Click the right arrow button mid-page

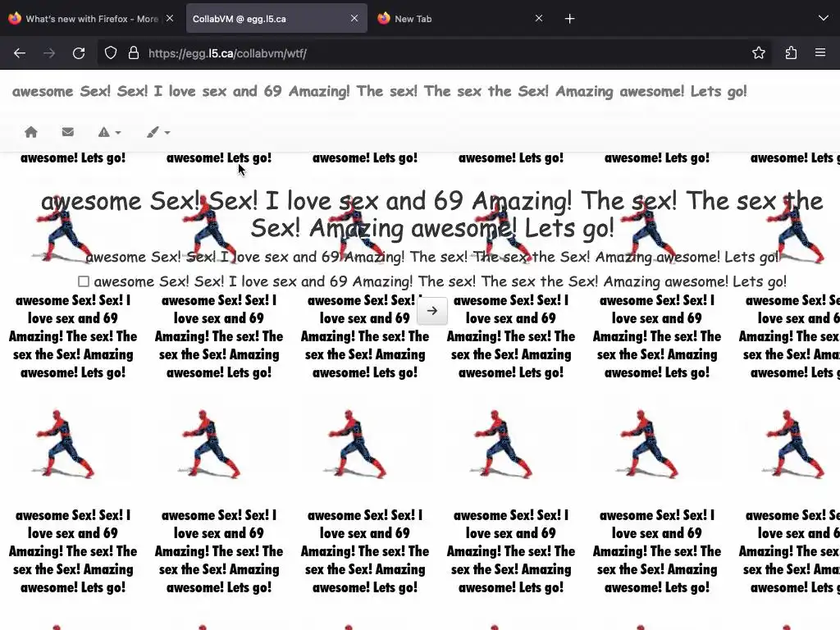[431, 311]
